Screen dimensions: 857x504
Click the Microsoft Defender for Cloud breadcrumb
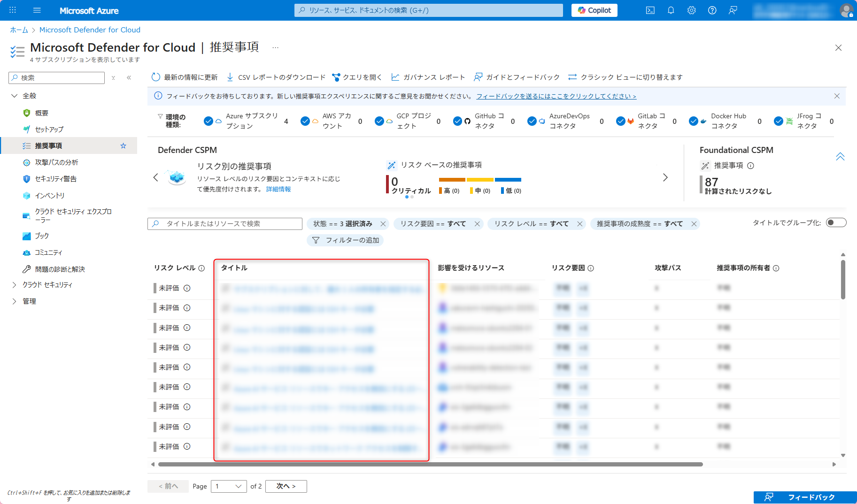coord(90,30)
